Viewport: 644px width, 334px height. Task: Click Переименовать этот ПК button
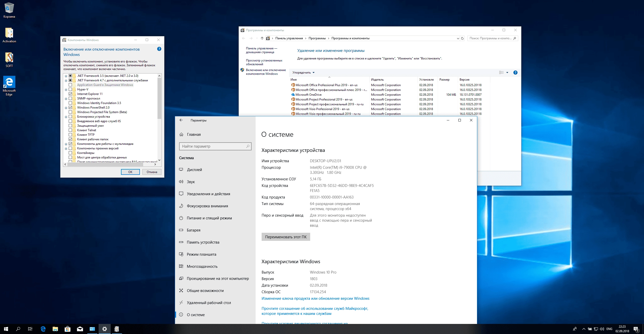pos(286,237)
